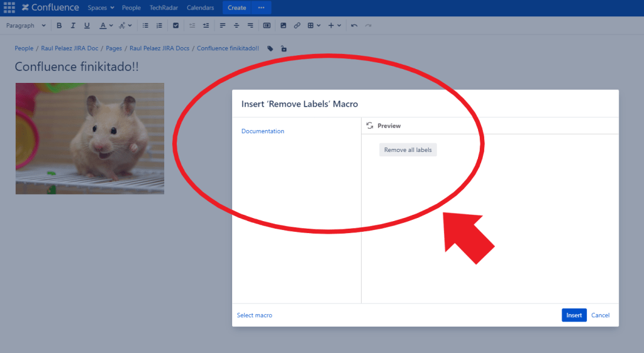Image resolution: width=644 pixels, height=353 pixels.
Task: Open the Documentation link
Action: [263, 131]
